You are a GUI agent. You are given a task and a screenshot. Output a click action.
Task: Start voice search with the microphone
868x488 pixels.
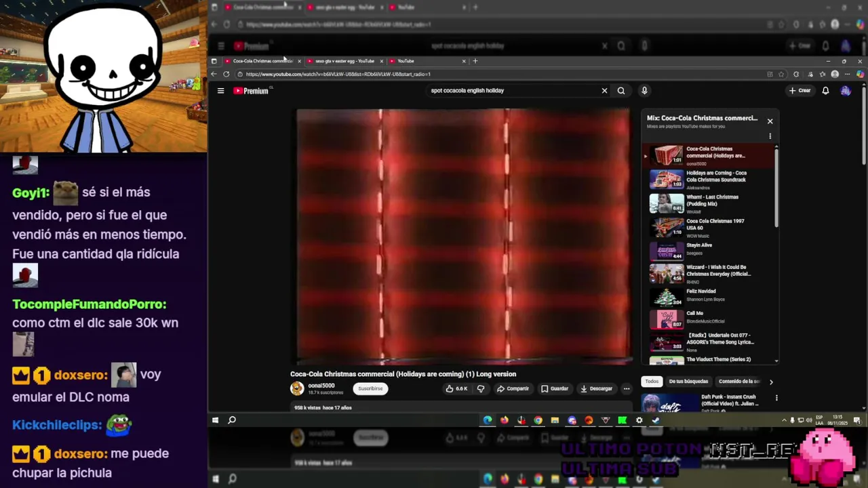[x=644, y=91]
